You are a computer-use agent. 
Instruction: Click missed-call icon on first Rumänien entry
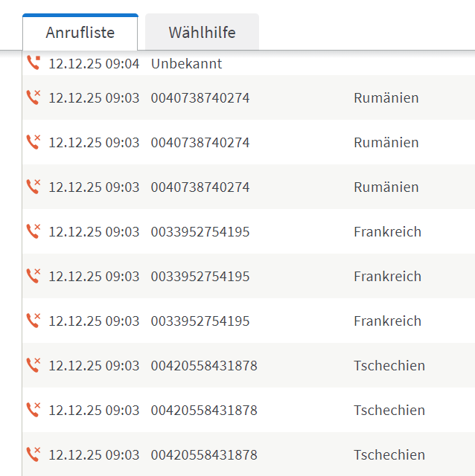(x=33, y=97)
